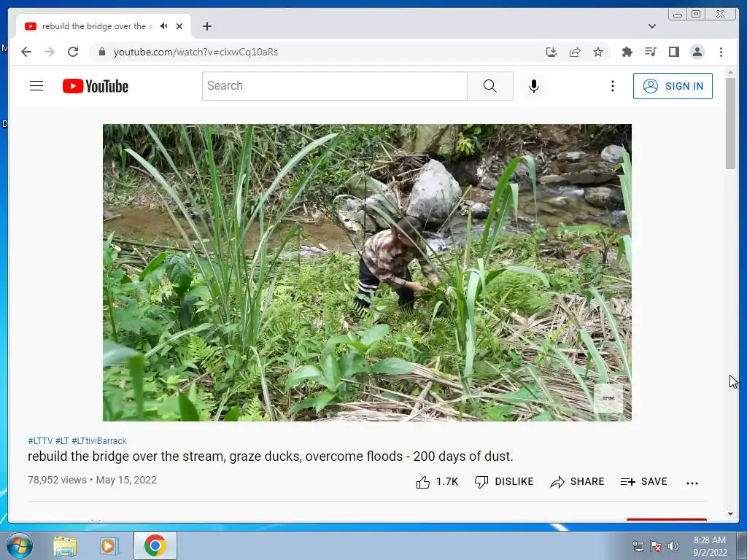Open a new browser tab
The image size is (747, 560).
pyautogui.click(x=206, y=26)
